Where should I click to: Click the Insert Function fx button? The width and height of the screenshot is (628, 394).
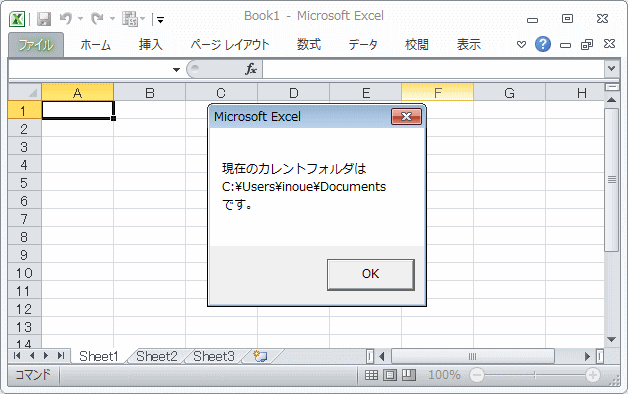[x=251, y=69]
